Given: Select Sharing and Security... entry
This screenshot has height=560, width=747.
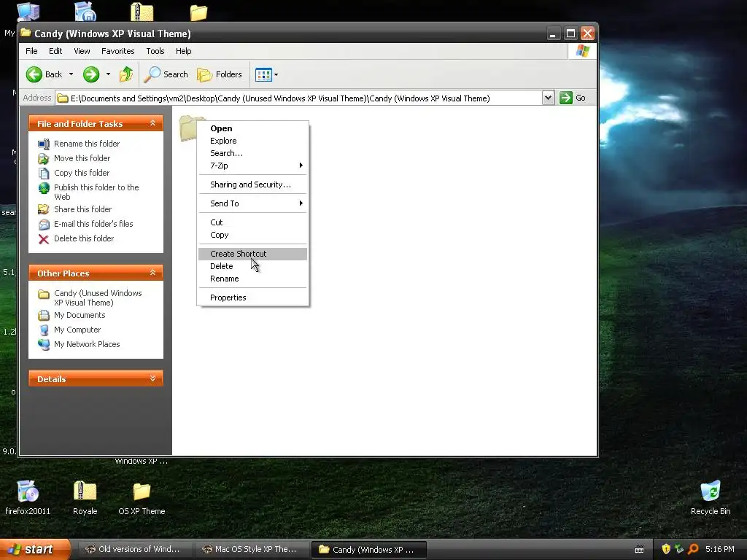Looking at the screenshot, I should pos(252,184).
